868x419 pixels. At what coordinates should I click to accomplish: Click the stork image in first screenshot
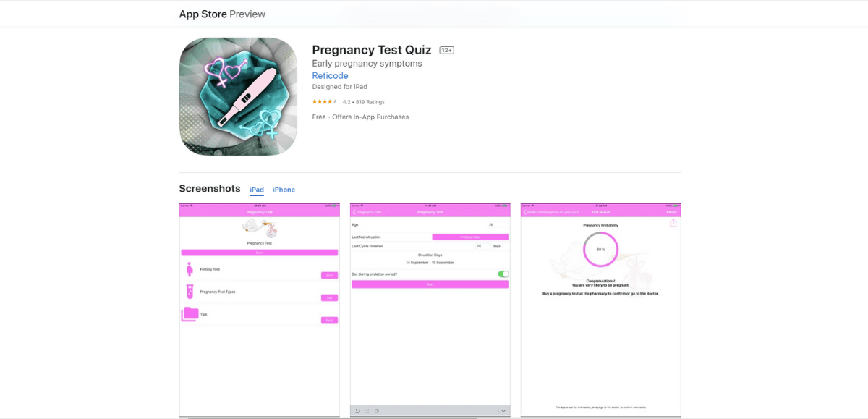coord(260,229)
